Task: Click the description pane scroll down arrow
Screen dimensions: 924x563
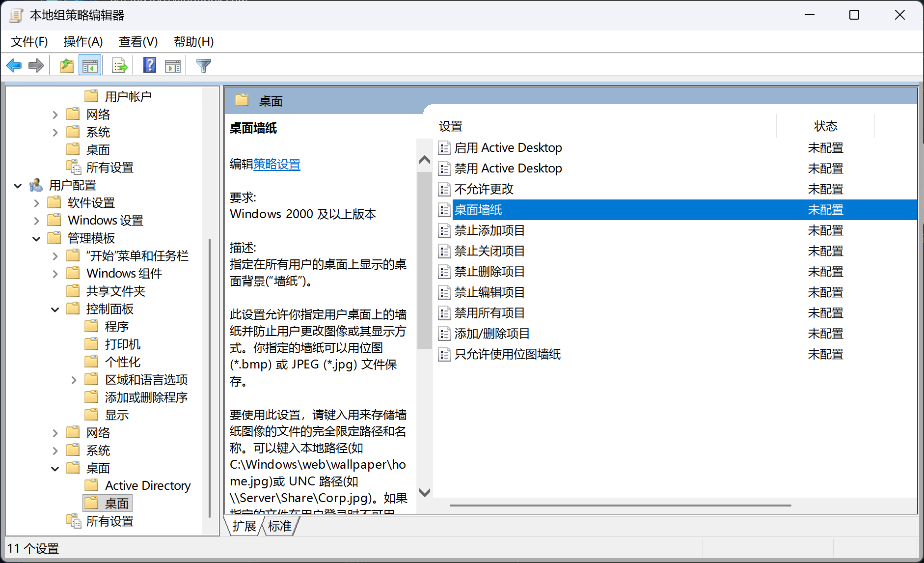Action: click(425, 492)
